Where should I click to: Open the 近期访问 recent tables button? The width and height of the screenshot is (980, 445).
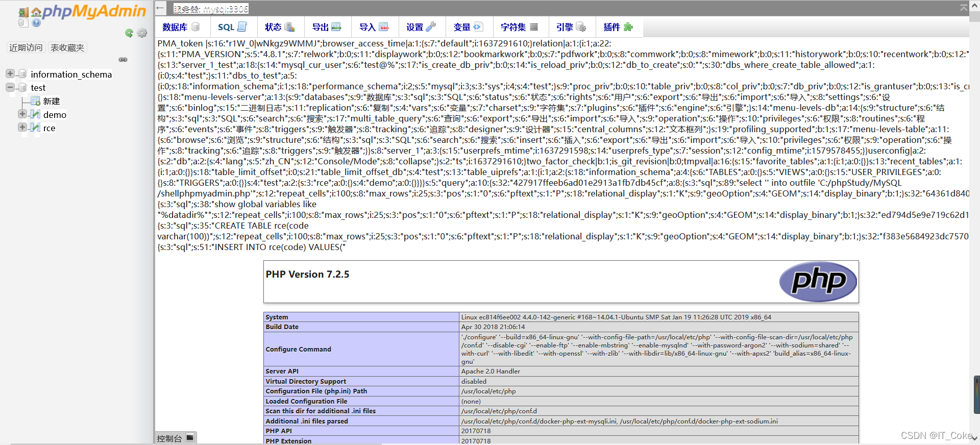click(26, 47)
